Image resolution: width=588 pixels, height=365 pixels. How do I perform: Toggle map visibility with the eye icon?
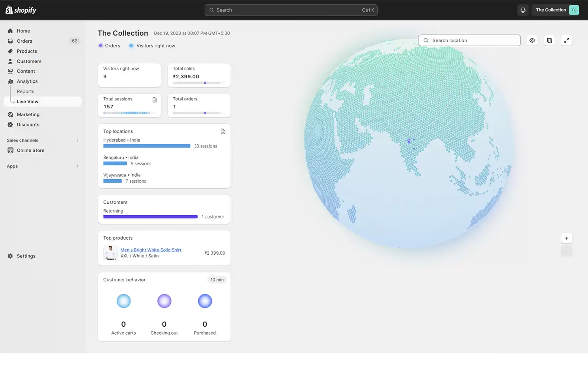[x=532, y=40]
